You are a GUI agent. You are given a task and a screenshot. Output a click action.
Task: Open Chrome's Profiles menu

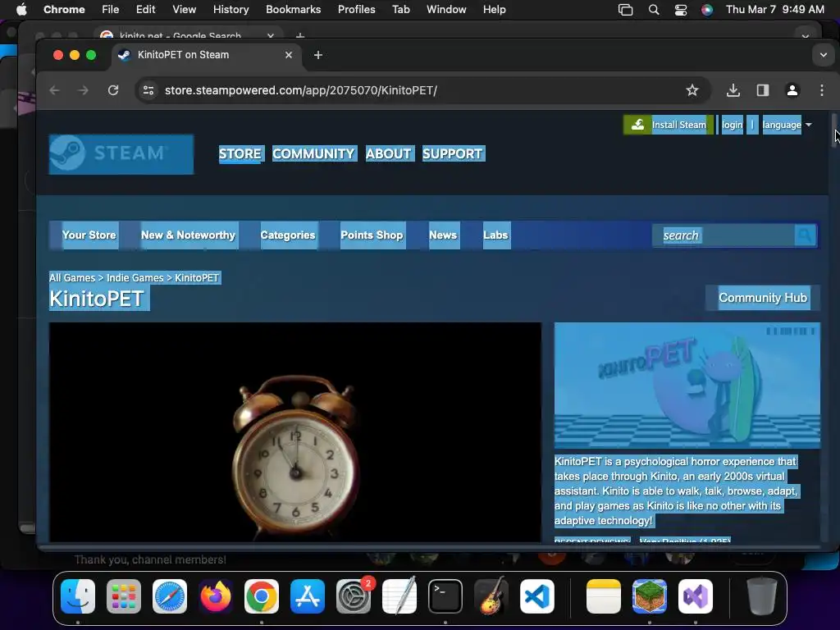[x=356, y=10]
